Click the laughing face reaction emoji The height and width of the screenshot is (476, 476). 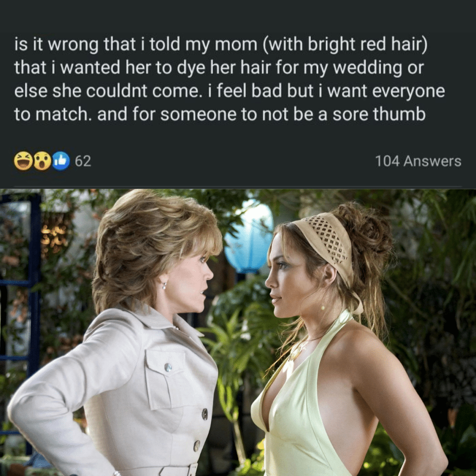(23, 160)
